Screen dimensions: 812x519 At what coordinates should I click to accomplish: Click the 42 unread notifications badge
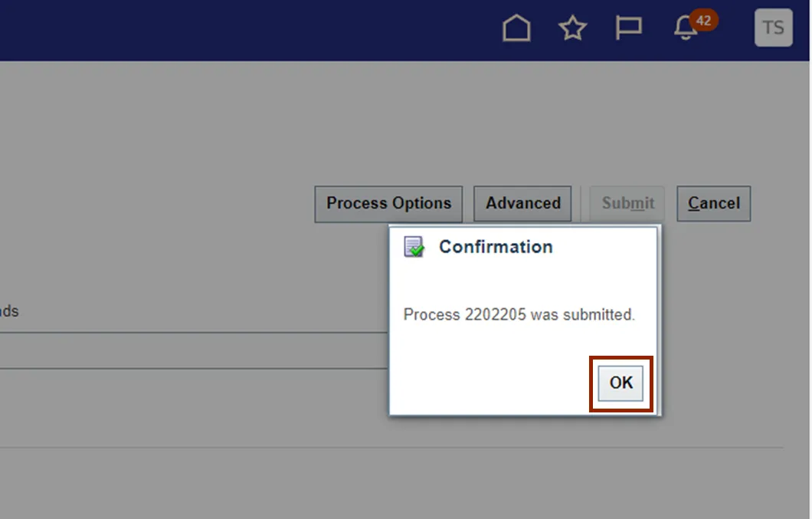[x=703, y=21]
